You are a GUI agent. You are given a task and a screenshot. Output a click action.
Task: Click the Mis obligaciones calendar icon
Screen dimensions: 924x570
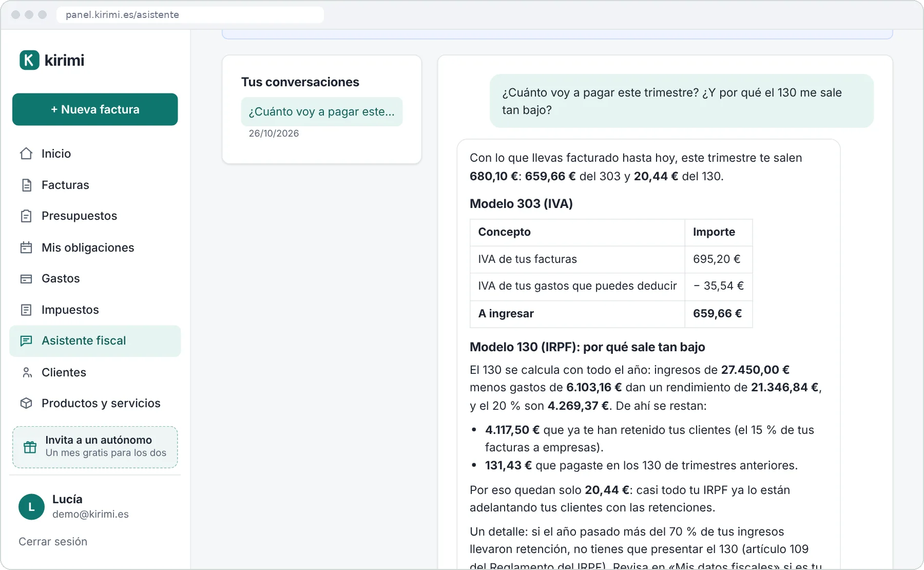click(x=26, y=248)
